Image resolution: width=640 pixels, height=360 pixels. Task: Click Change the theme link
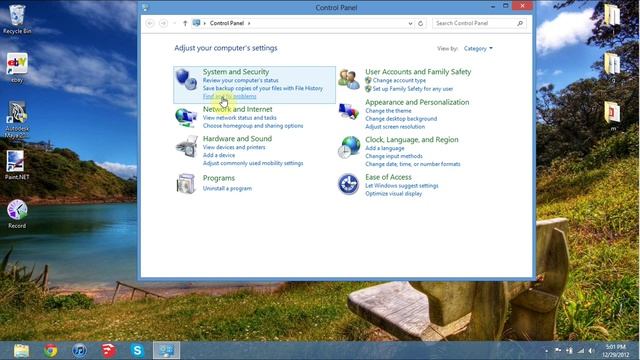click(x=388, y=111)
